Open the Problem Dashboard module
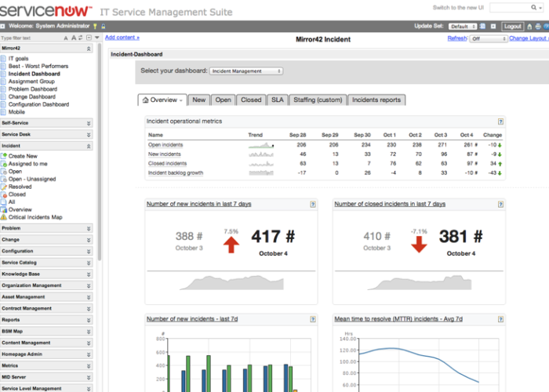The height and width of the screenshot is (392, 549). coord(33,89)
